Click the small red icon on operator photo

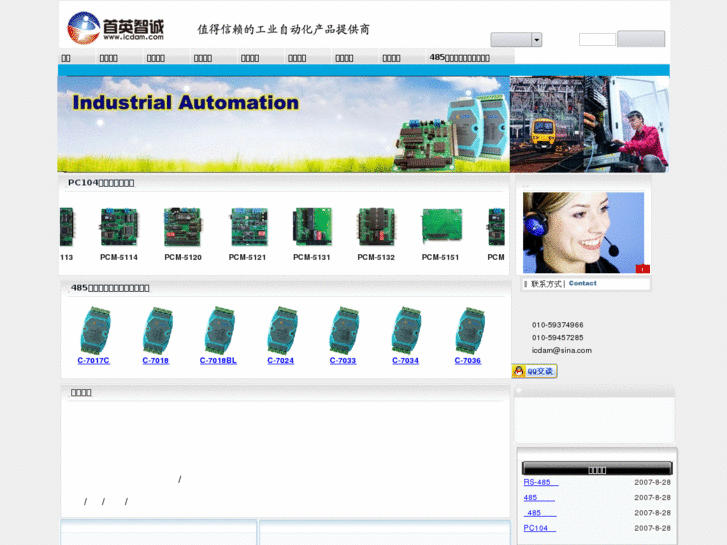(642, 269)
